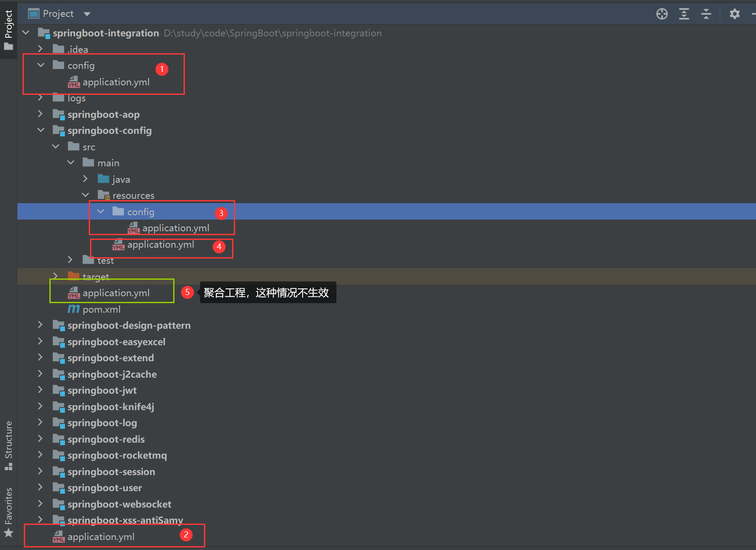This screenshot has height=550, width=756.
Task: Click the springboot-jwt module icon
Action: pos(58,390)
